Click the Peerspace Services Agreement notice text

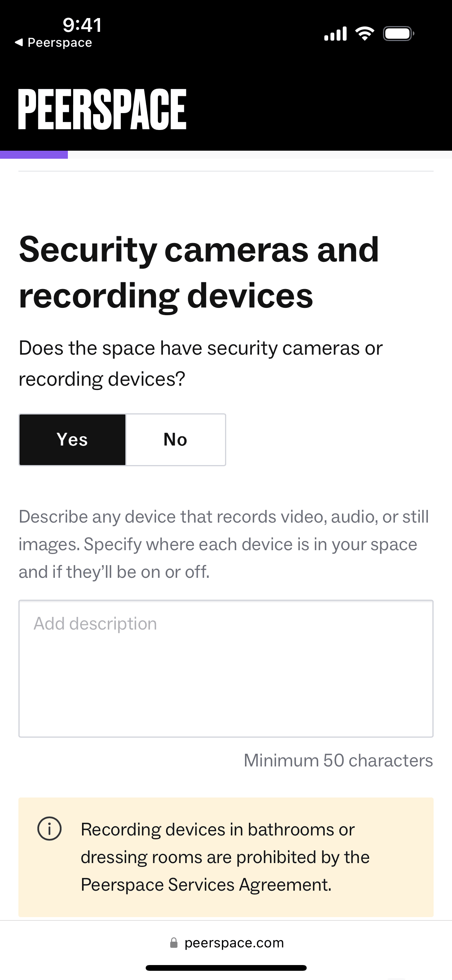click(225, 857)
